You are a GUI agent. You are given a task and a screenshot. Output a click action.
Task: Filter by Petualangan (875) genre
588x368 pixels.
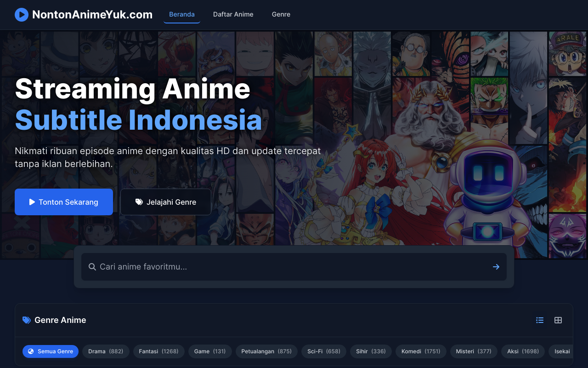pos(266,351)
